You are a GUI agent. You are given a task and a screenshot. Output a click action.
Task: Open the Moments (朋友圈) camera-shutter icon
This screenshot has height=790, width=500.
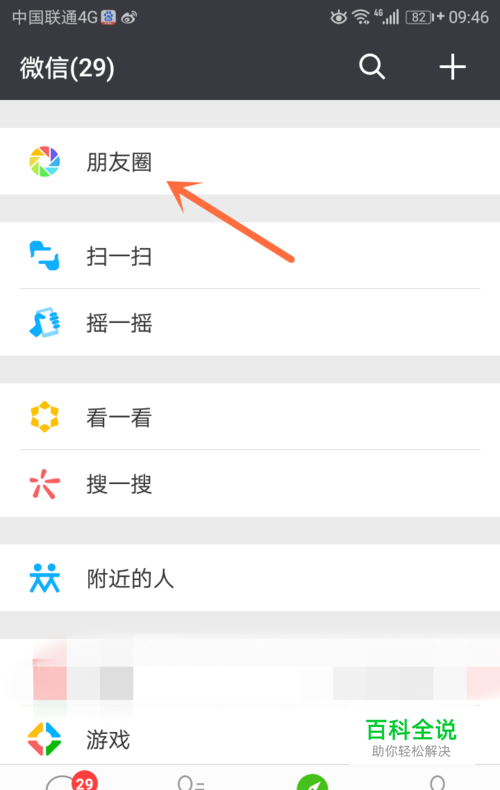pos(44,162)
